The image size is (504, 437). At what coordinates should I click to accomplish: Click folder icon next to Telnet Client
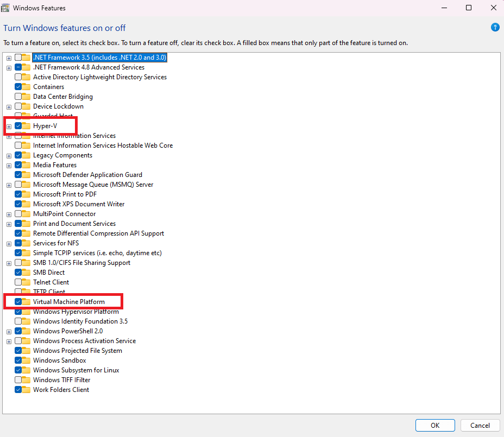[27, 282]
